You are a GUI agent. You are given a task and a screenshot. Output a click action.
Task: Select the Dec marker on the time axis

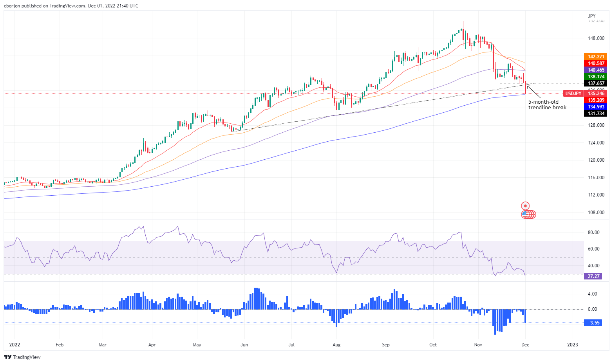click(525, 345)
